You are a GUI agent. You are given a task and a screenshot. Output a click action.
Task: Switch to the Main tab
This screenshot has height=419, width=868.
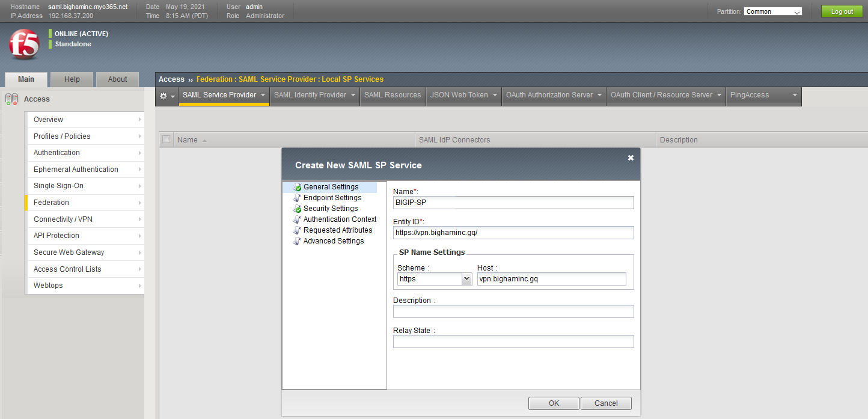pyautogui.click(x=26, y=79)
